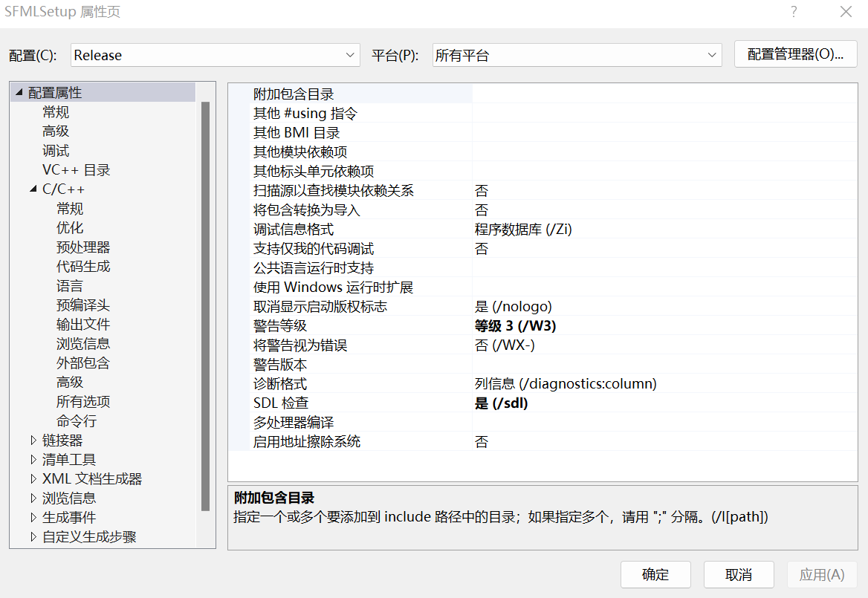Select the SDL 检查 property name
The width and height of the screenshot is (868, 598).
pos(281,403)
